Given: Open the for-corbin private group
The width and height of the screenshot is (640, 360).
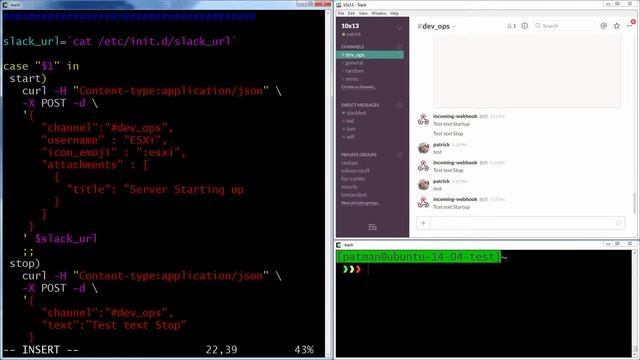Looking at the screenshot, I should tap(353, 179).
